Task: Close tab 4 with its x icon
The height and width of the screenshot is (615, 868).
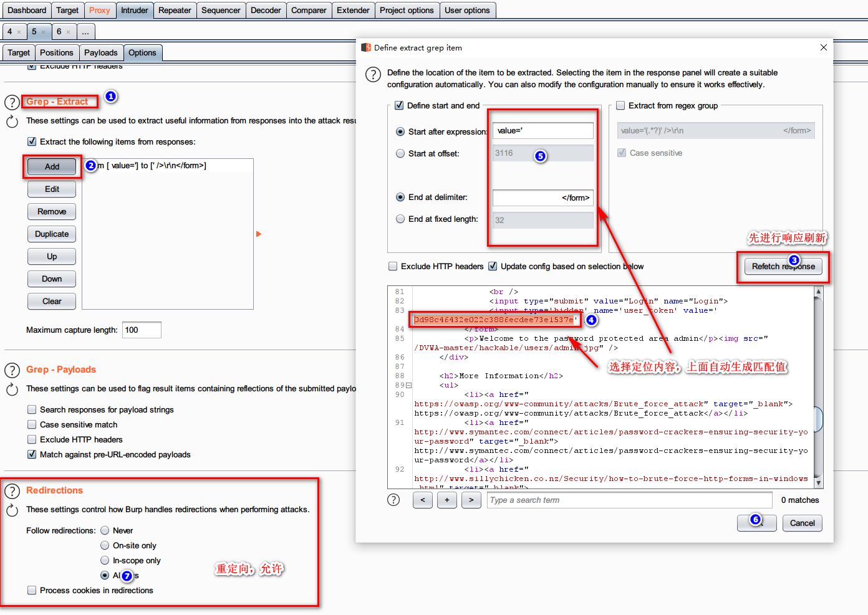Action: [x=19, y=32]
